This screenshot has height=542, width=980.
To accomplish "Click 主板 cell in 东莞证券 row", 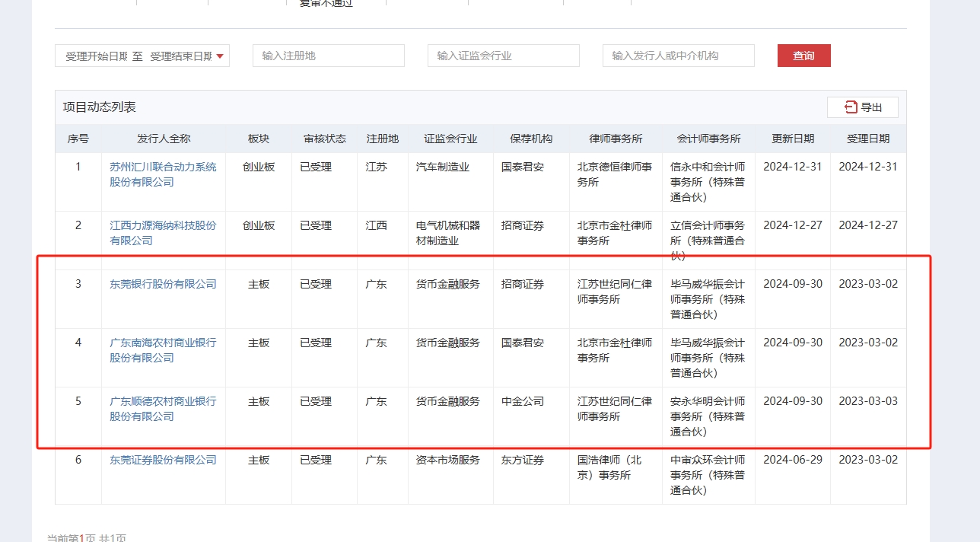I will click(x=259, y=460).
